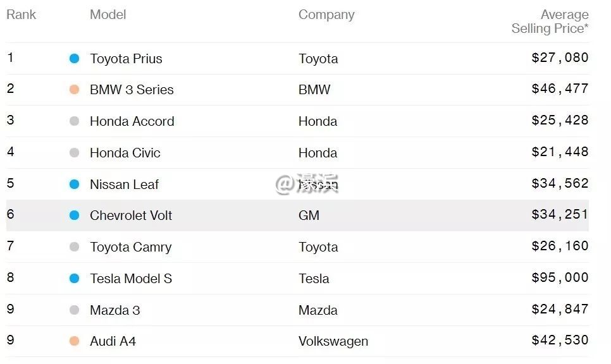611x364 pixels.
Task: Click the blue dot beside Chevrolet Volt
Action: 74,215
